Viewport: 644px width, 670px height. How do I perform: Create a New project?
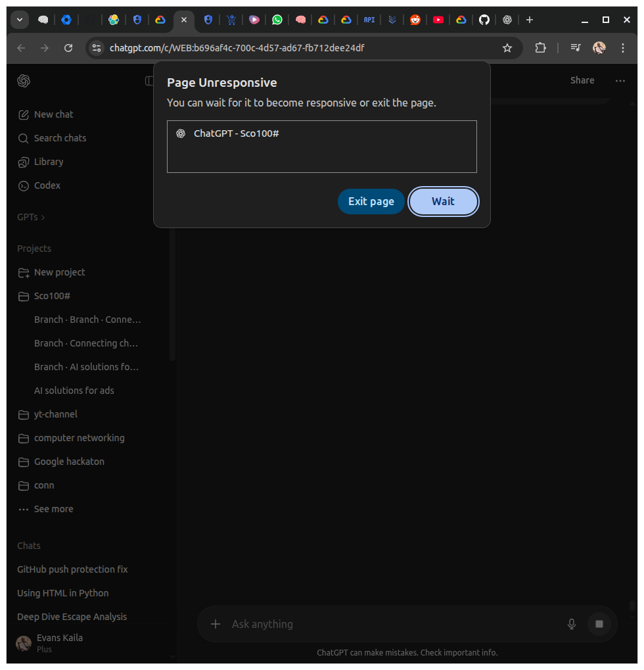click(52, 272)
